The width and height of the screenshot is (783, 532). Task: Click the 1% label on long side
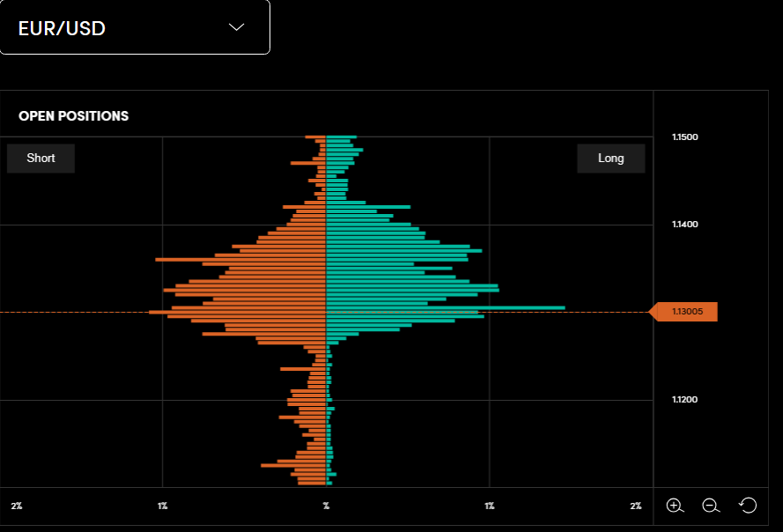tap(490, 506)
